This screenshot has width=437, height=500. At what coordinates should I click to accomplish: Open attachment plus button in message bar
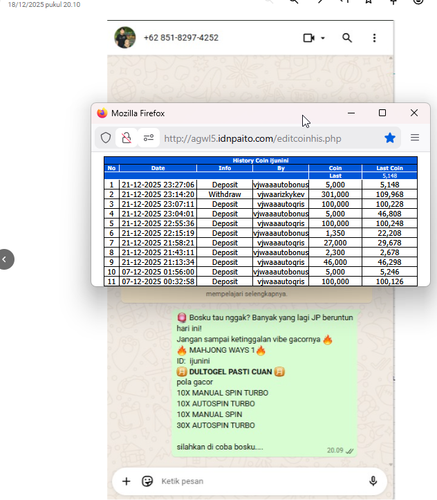click(x=126, y=481)
